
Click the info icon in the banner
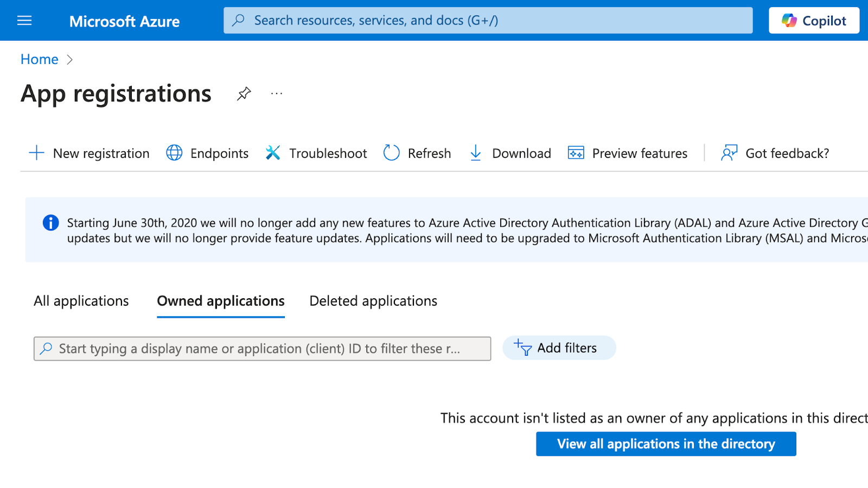coord(50,223)
